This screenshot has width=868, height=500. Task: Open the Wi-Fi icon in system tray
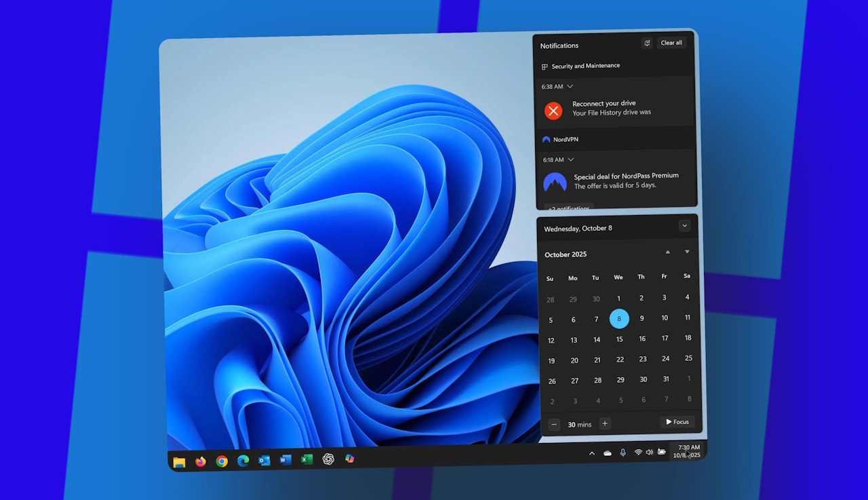coord(637,452)
